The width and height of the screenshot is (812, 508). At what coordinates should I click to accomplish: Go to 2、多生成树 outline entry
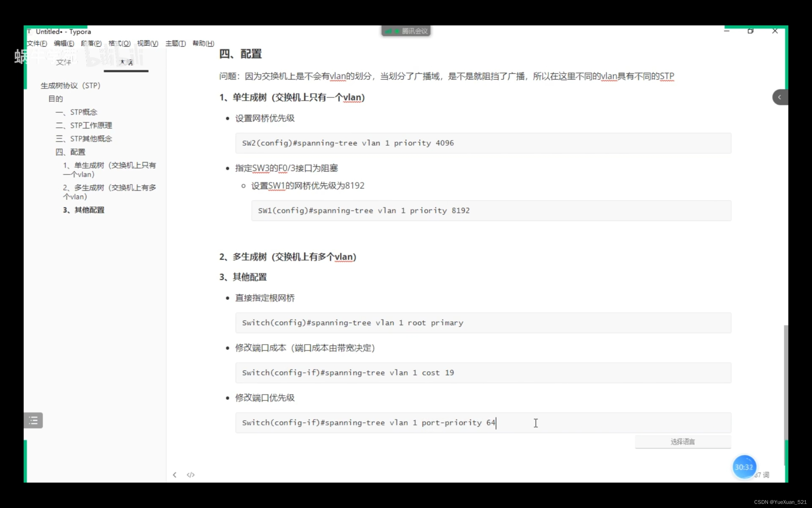[x=109, y=192]
